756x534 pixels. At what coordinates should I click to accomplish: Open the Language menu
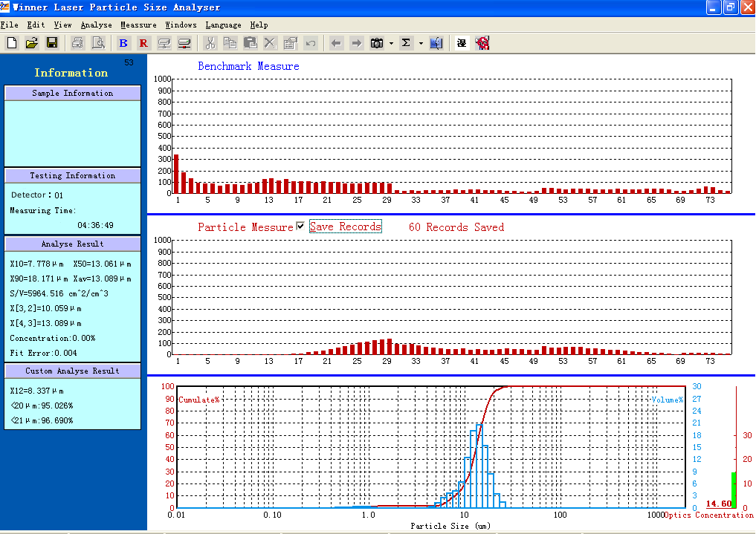click(x=223, y=25)
